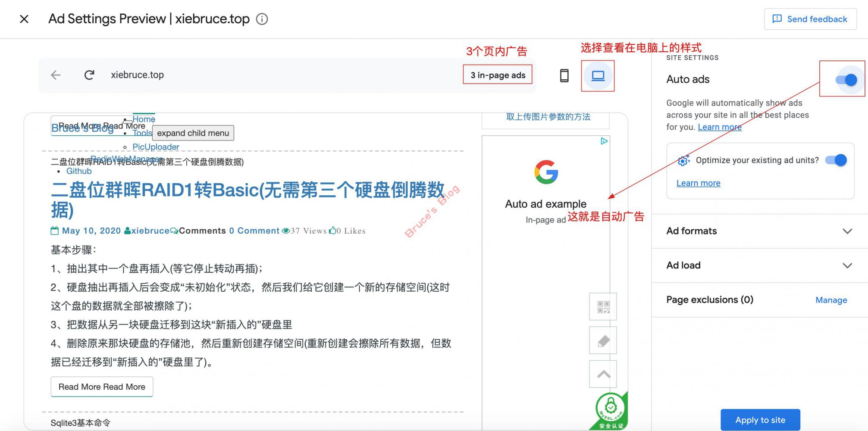Open the Home menu item
This screenshot has height=431, width=868.
(x=144, y=119)
